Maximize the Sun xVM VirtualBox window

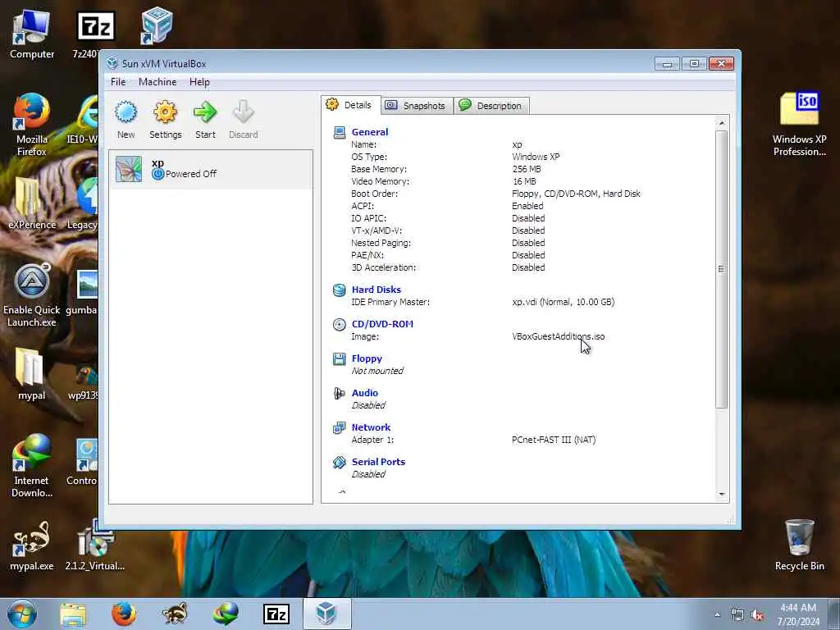(x=694, y=64)
